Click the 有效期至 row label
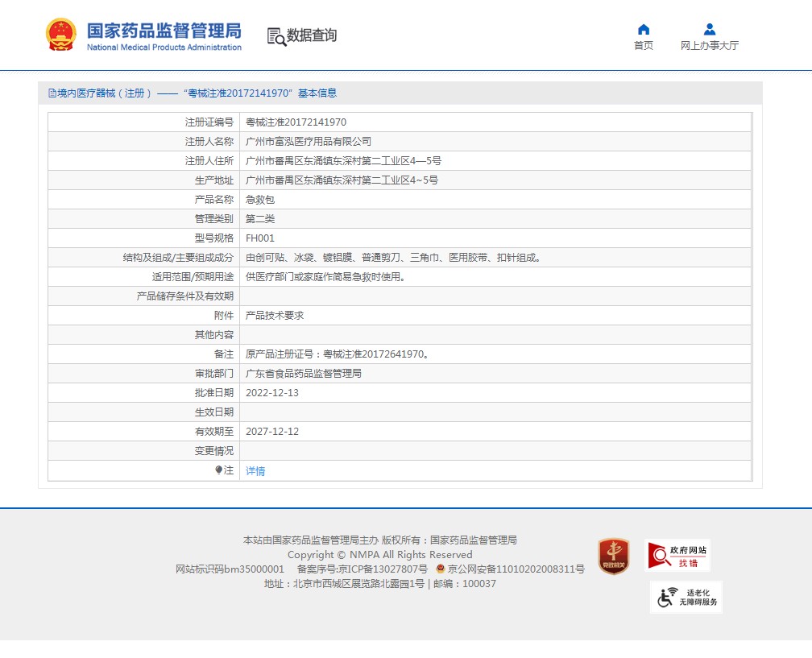Screen dimensions: 812x658 (214, 431)
